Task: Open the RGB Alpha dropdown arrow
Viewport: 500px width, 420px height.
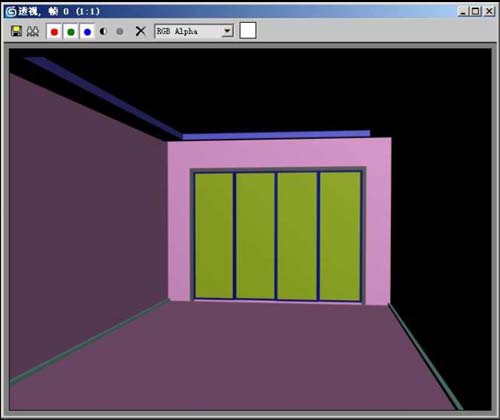Action: 227,31
